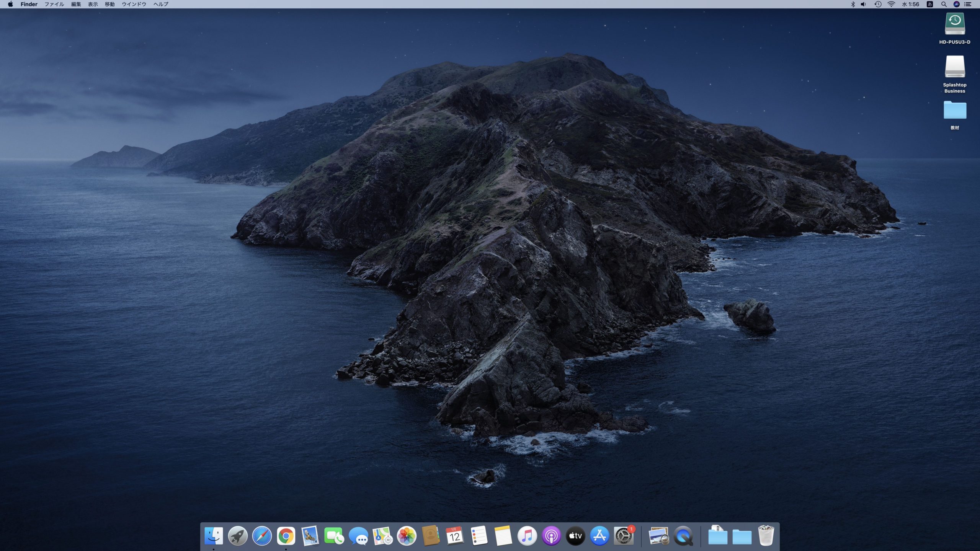Open the Photos app icon
This screenshot has width=980, height=551.
(x=407, y=536)
